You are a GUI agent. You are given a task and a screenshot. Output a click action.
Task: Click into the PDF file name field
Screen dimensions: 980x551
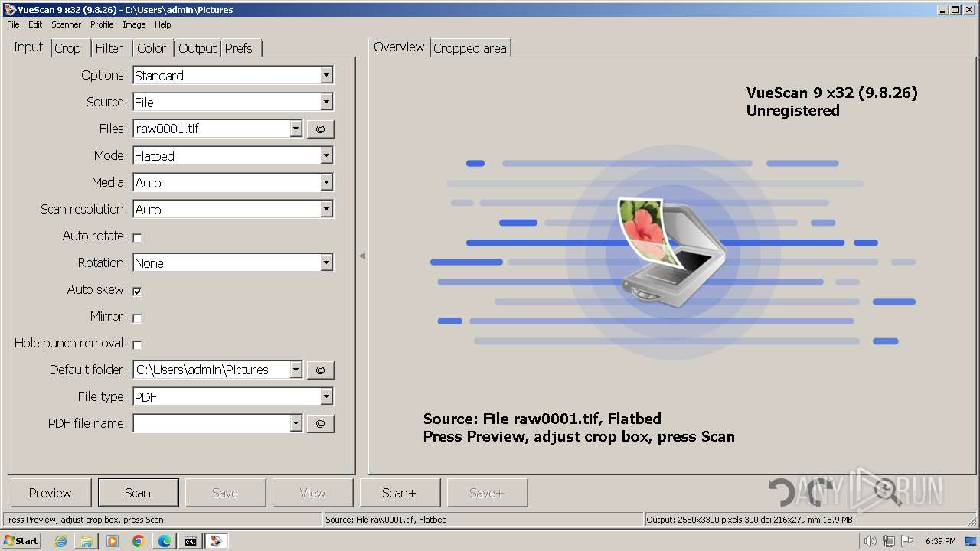(x=212, y=423)
